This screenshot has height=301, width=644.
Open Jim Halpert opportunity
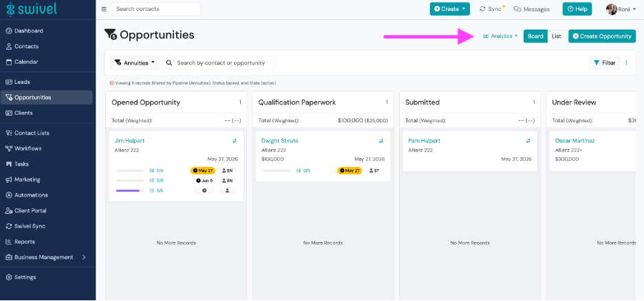pyautogui.click(x=129, y=141)
